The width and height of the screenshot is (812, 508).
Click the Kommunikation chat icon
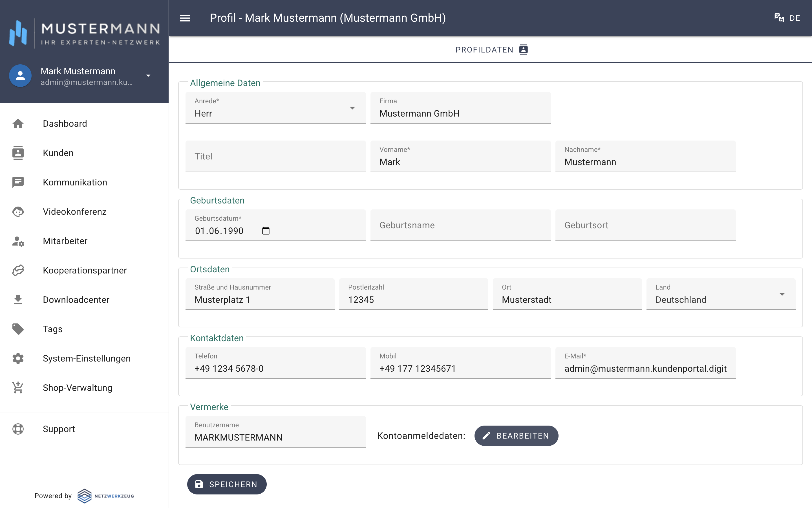[x=18, y=182]
